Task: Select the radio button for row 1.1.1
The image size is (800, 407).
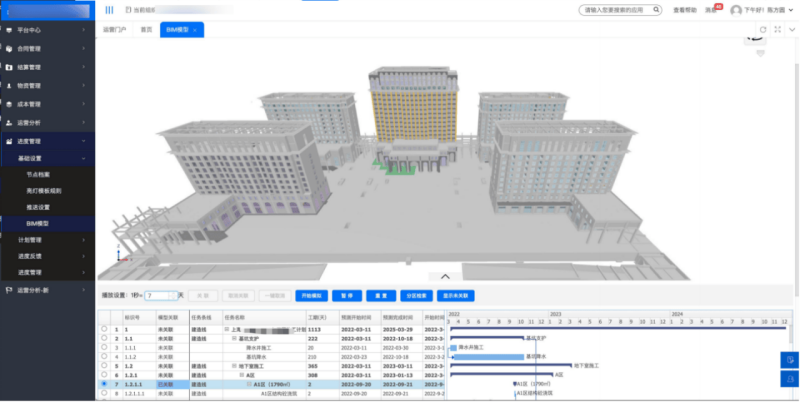Action: point(103,347)
